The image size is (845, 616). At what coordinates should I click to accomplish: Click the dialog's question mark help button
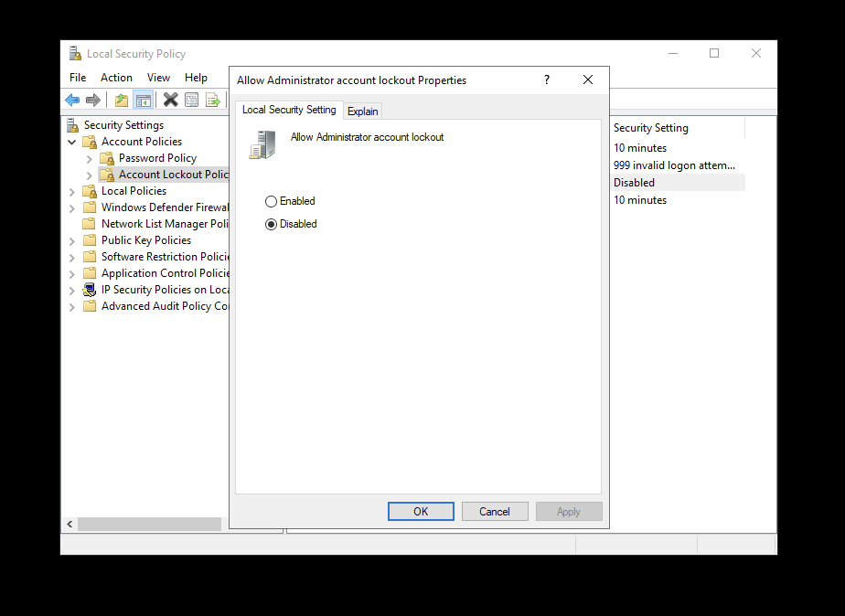[x=547, y=80]
